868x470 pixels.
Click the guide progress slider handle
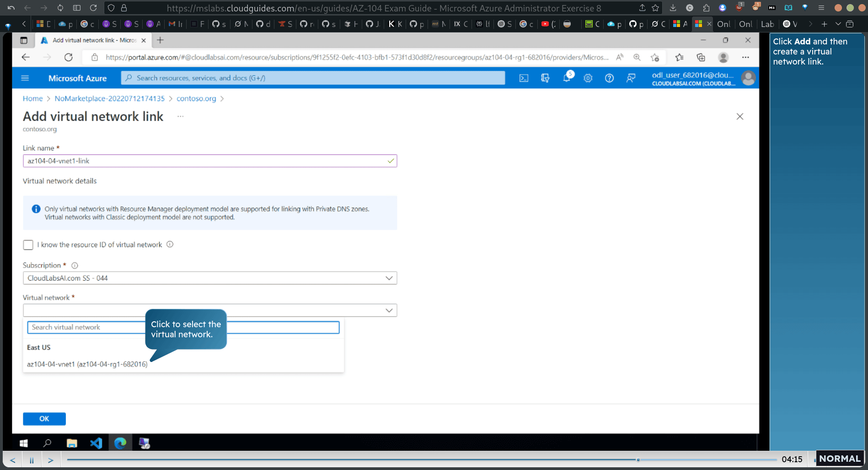638,459
